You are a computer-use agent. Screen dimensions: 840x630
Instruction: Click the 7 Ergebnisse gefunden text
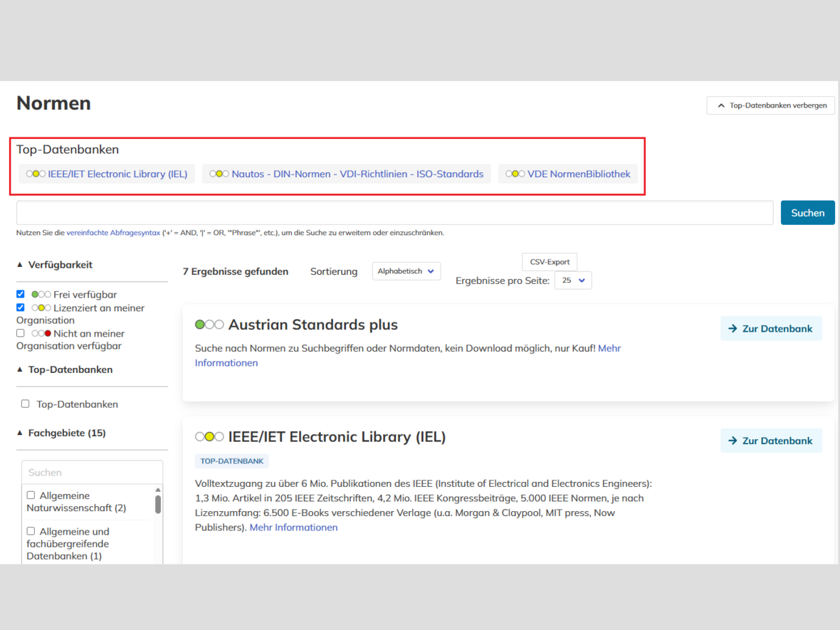pyautogui.click(x=235, y=272)
